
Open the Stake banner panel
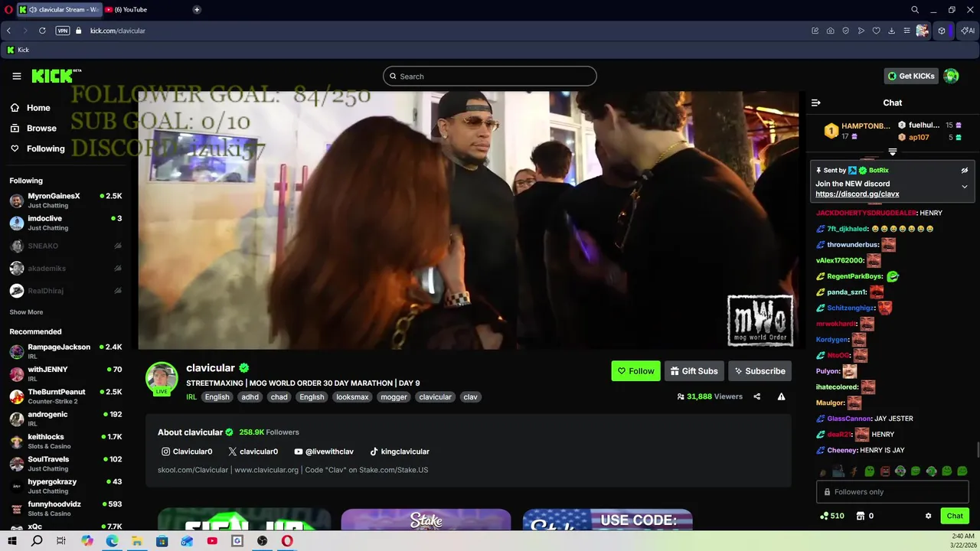click(426, 520)
